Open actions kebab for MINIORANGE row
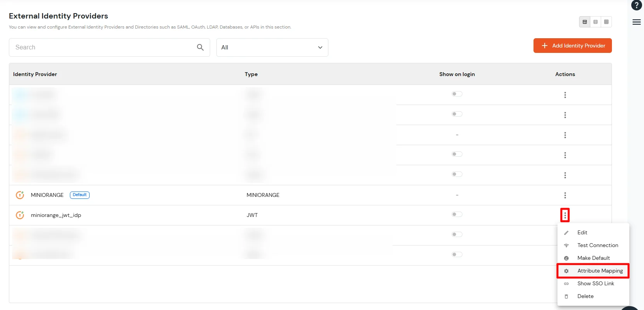 (565, 195)
